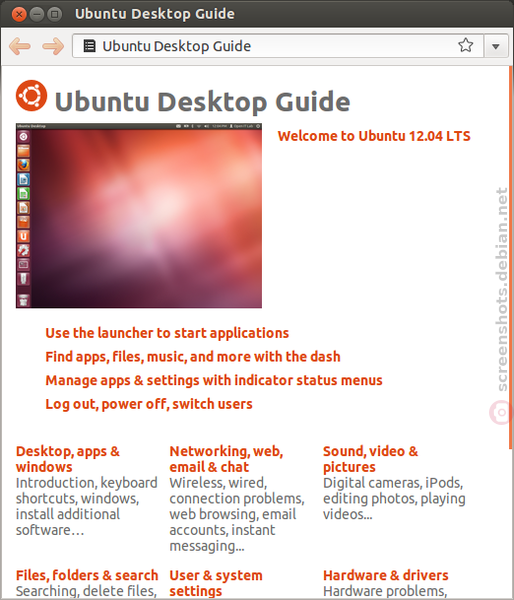Close the Ubuntu Desktop Guide window
Screen dimensions: 514x600
19,15
